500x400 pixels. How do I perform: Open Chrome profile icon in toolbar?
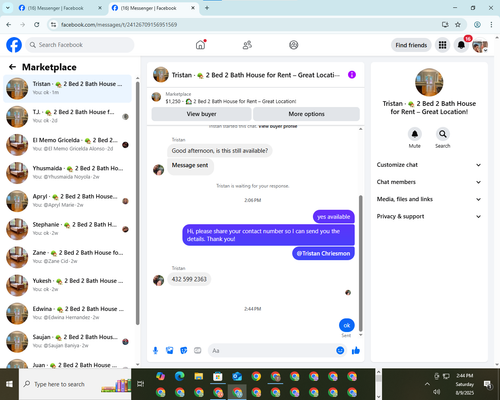coord(477,24)
